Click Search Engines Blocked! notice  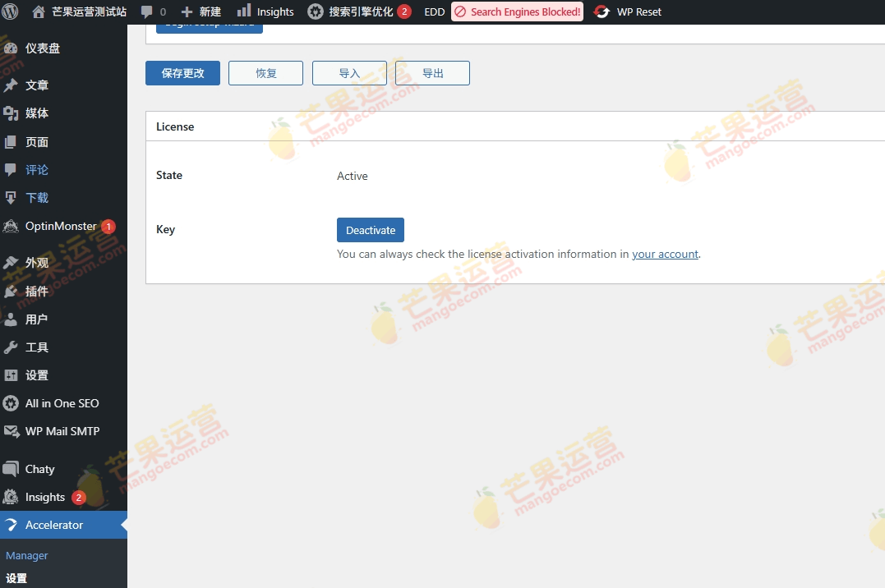tap(517, 11)
